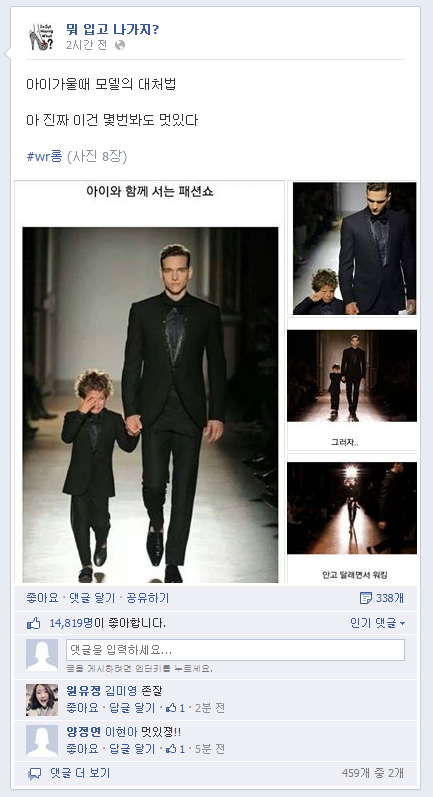Expand the 인기 댓글 sort dropdown
Viewport: 433px width, 797px height.
378,623
